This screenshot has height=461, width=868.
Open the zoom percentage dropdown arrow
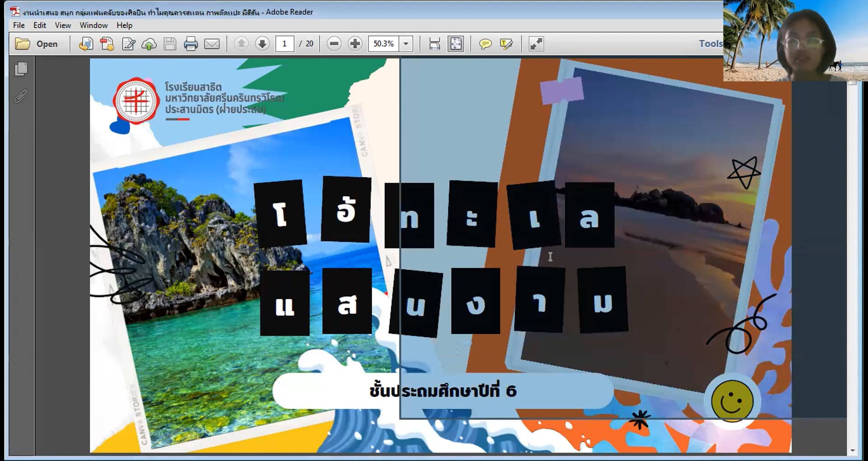click(406, 44)
